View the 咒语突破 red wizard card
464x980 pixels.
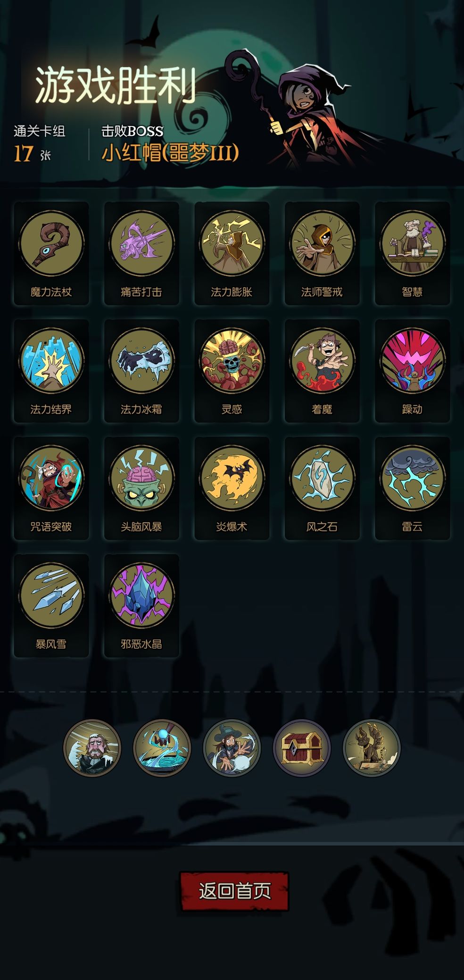point(51,488)
